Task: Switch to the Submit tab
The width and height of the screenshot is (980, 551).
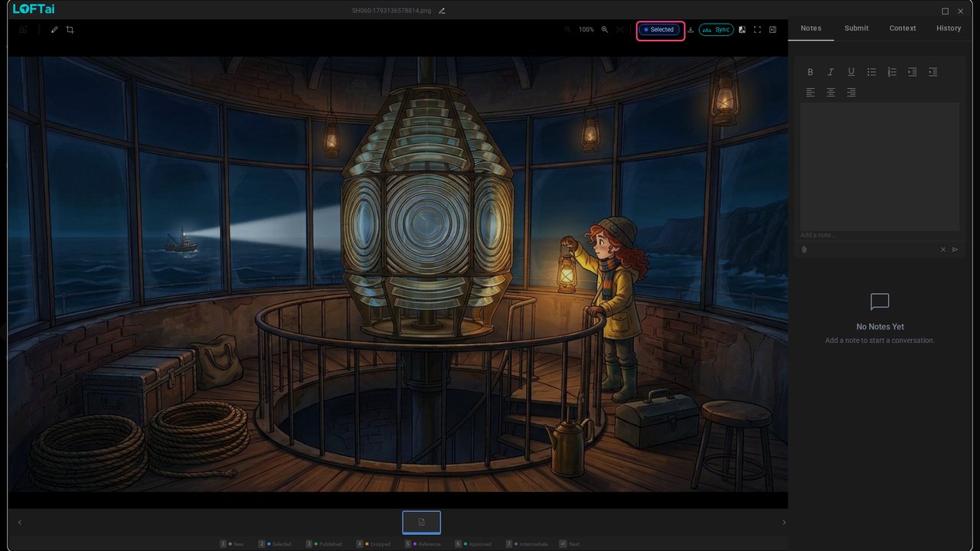Action: point(857,28)
